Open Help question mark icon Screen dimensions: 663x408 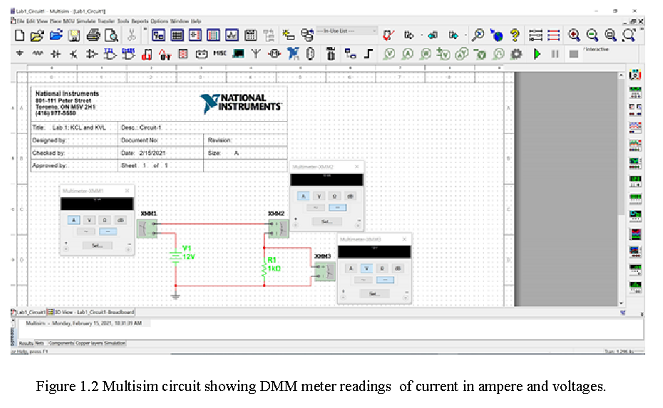click(515, 35)
